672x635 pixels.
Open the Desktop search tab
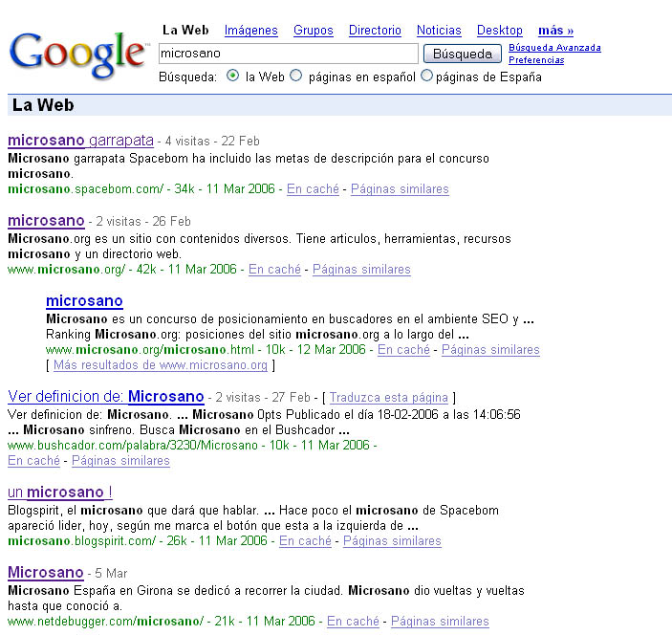click(500, 31)
